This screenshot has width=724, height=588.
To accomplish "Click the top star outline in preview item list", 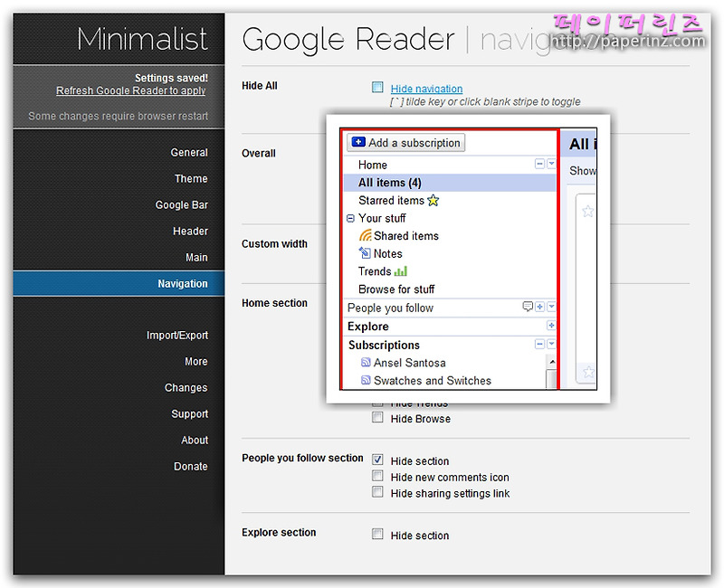I will 587,212.
